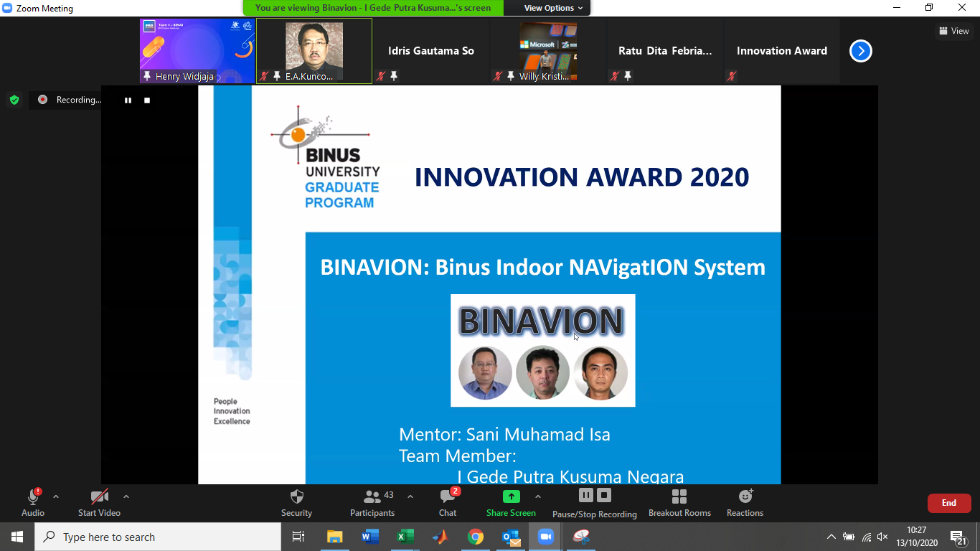The width and height of the screenshot is (980, 551).
Task: Open the Security shield menu
Action: coord(296,502)
